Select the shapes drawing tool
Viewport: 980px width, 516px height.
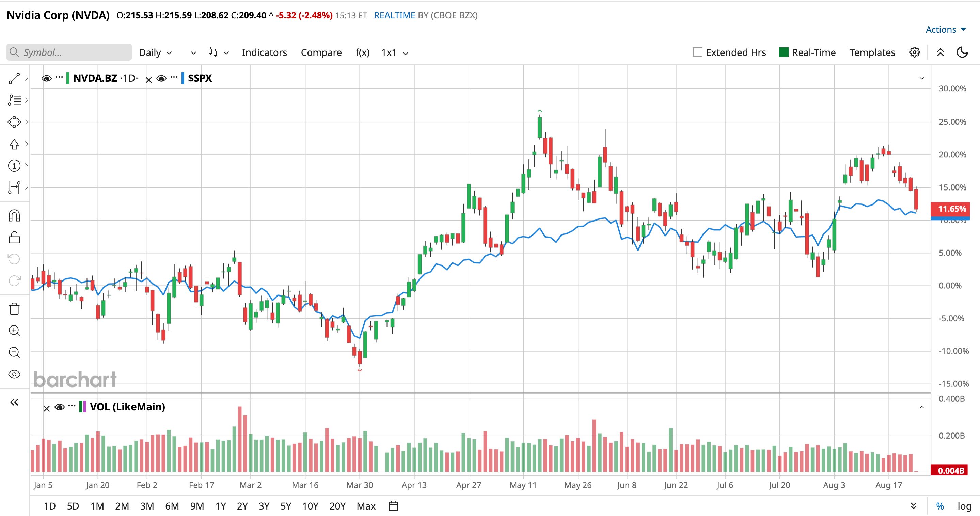14,122
